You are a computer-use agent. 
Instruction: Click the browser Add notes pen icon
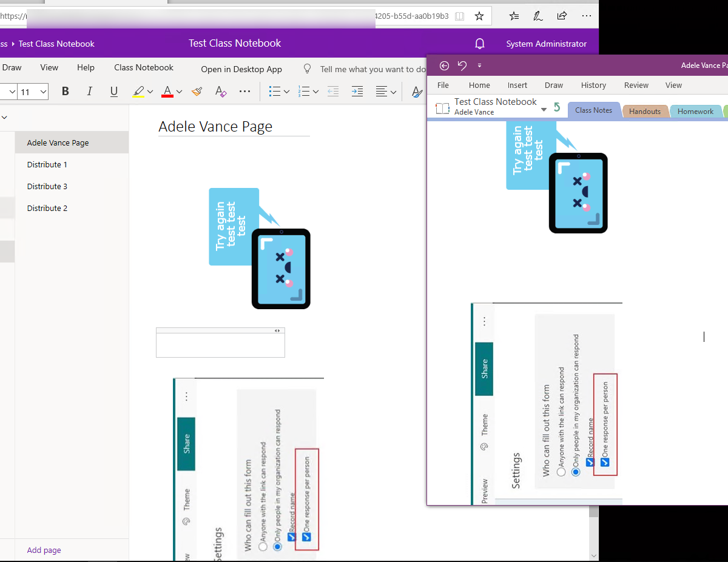pos(538,16)
